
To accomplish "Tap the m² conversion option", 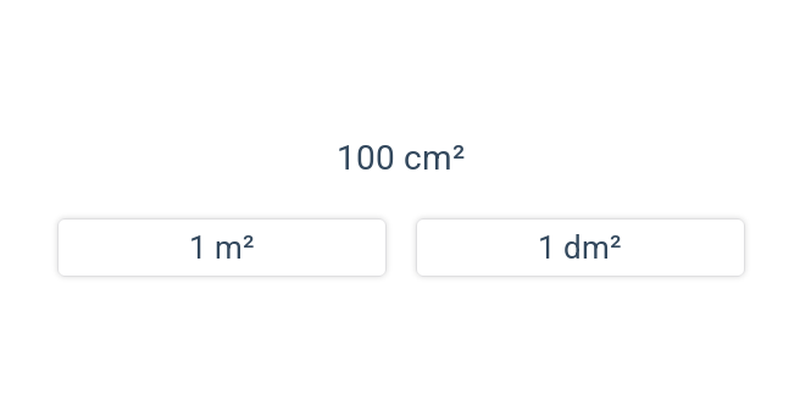I will [222, 247].
